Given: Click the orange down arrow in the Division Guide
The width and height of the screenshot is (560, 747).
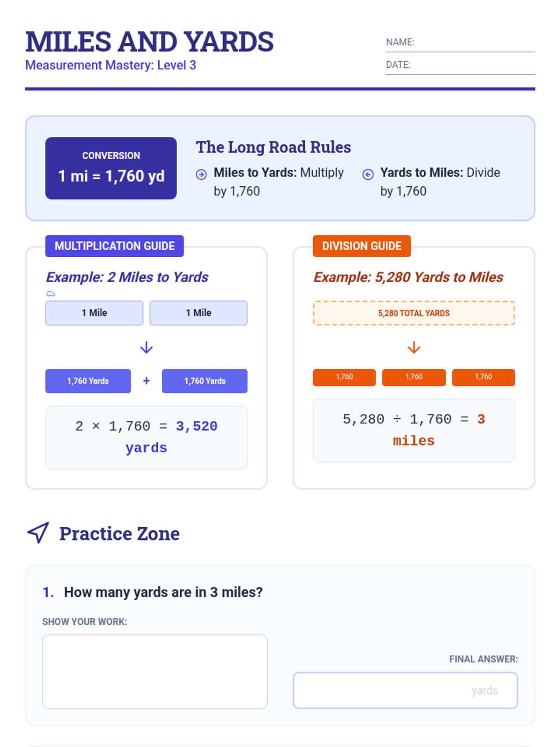Looking at the screenshot, I should click(x=414, y=347).
